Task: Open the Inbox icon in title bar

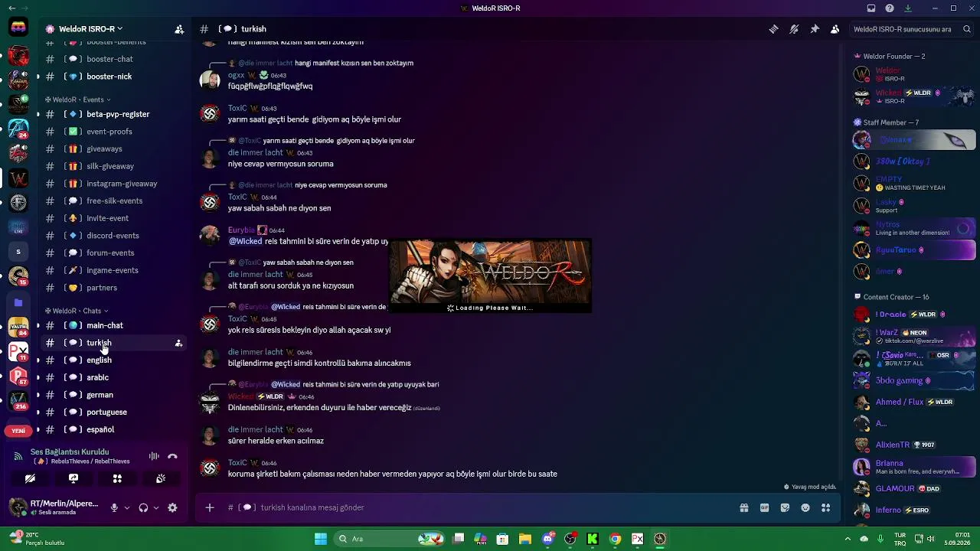Action: tap(871, 8)
